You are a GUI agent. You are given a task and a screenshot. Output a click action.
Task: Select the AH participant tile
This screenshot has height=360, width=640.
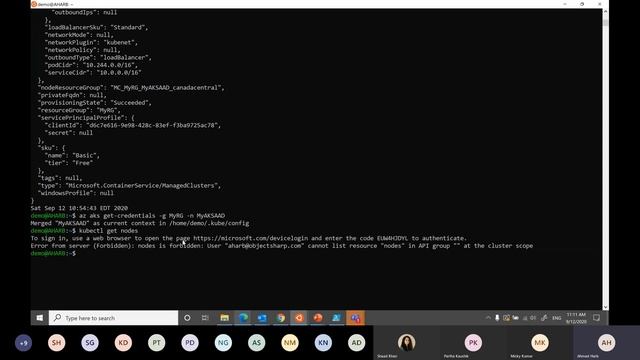click(607, 343)
